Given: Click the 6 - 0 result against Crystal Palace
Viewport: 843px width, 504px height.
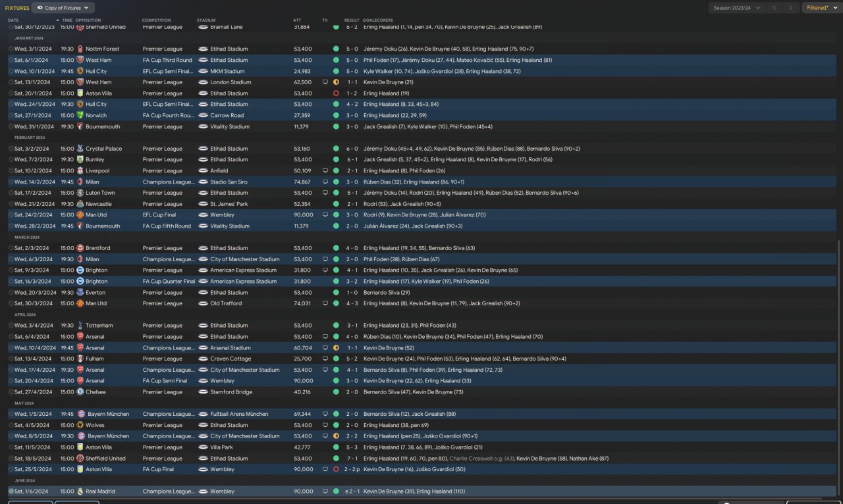Looking at the screenshot, I should pos(352,149).
